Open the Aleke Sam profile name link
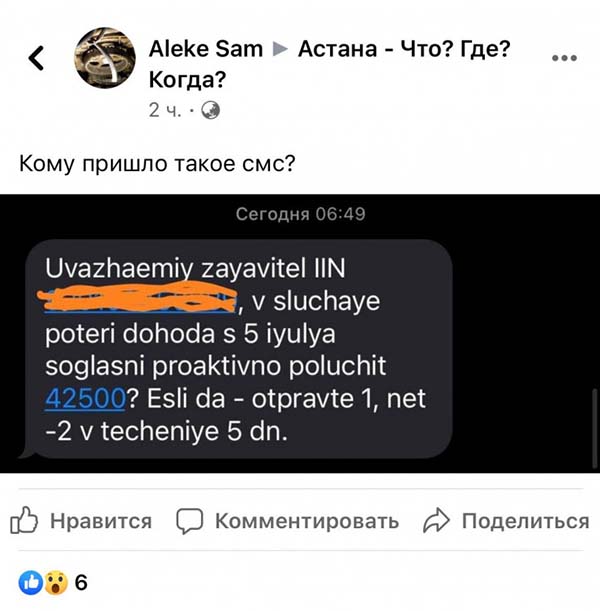The height and width of the screenshot is (611, 600). pyautogui.click(x=206, y=49)
